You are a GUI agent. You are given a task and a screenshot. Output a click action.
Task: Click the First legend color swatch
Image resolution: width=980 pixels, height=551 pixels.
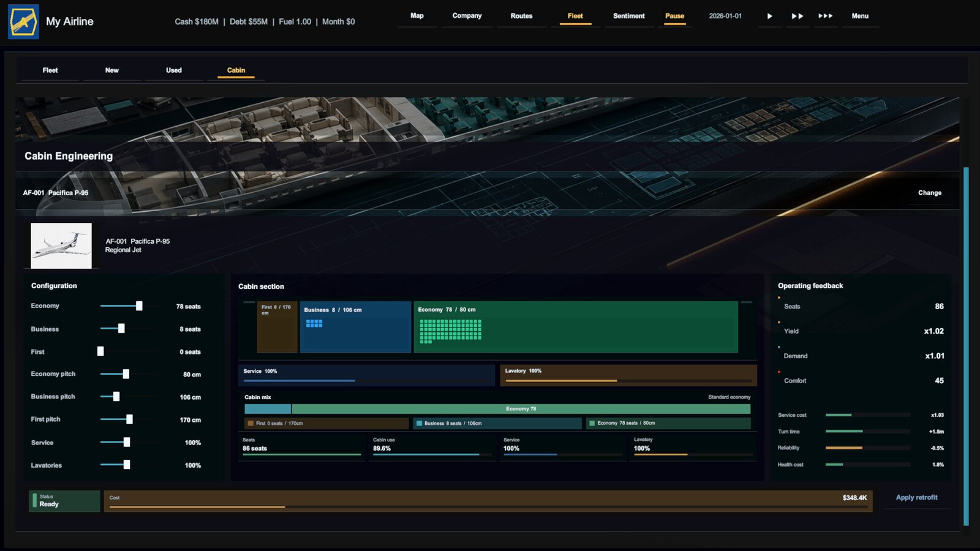point(251,423)
